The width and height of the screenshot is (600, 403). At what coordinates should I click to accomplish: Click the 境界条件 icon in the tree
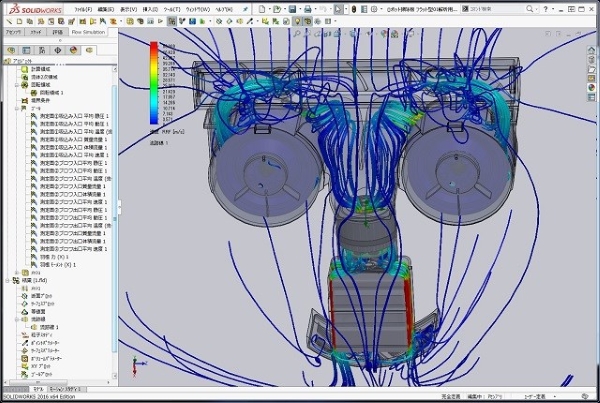(x=25, y=99)
